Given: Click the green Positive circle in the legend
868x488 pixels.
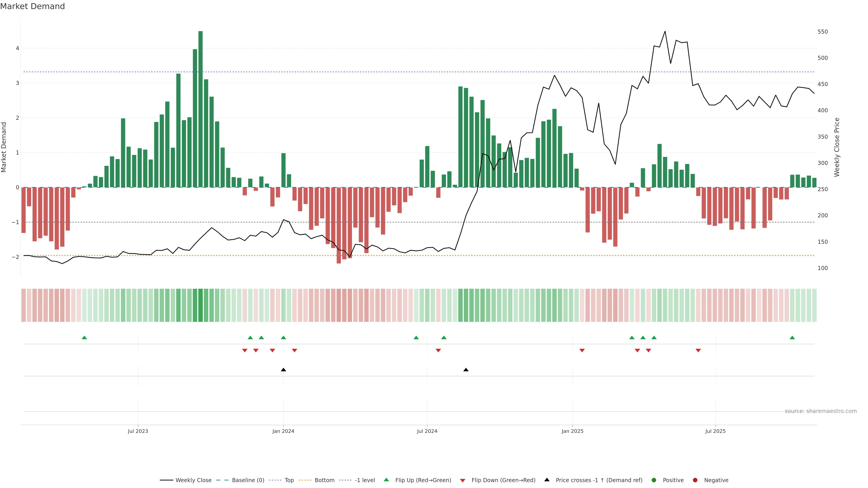Looking at the screenshot, I should coord(654,480).
